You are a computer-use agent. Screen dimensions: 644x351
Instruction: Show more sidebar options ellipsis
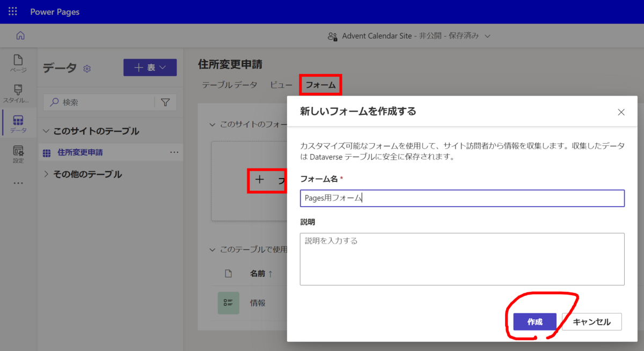[x=18, y=183]
